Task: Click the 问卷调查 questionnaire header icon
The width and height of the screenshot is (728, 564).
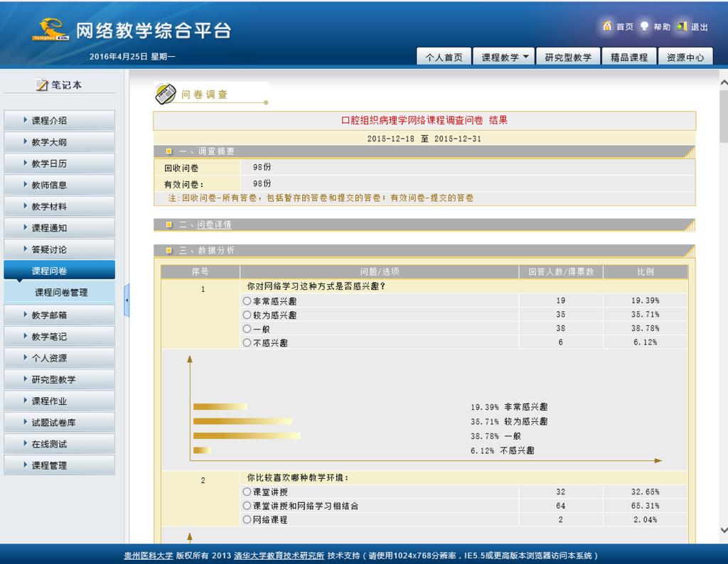Action: click(165, 94)
